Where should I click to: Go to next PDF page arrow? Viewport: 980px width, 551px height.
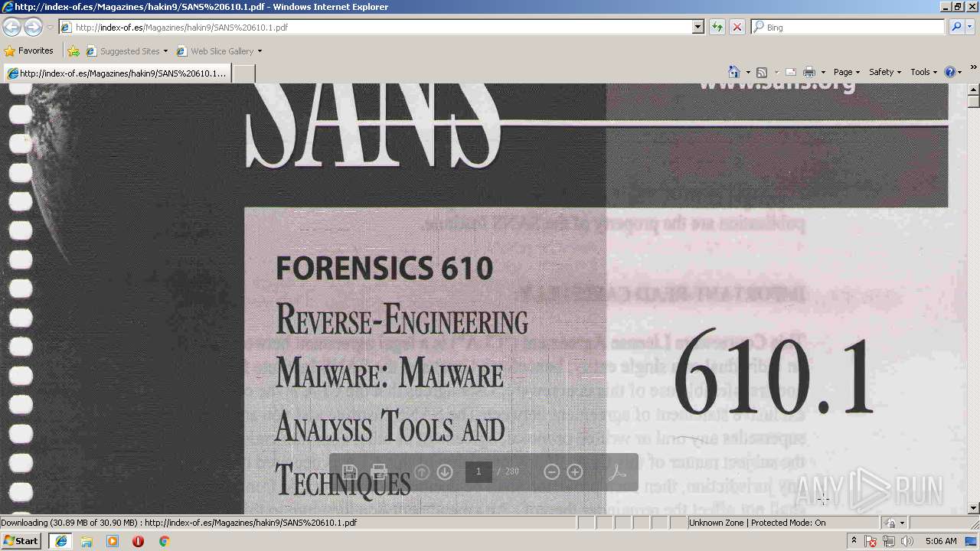pyautogui.click(x=445, y=471)
